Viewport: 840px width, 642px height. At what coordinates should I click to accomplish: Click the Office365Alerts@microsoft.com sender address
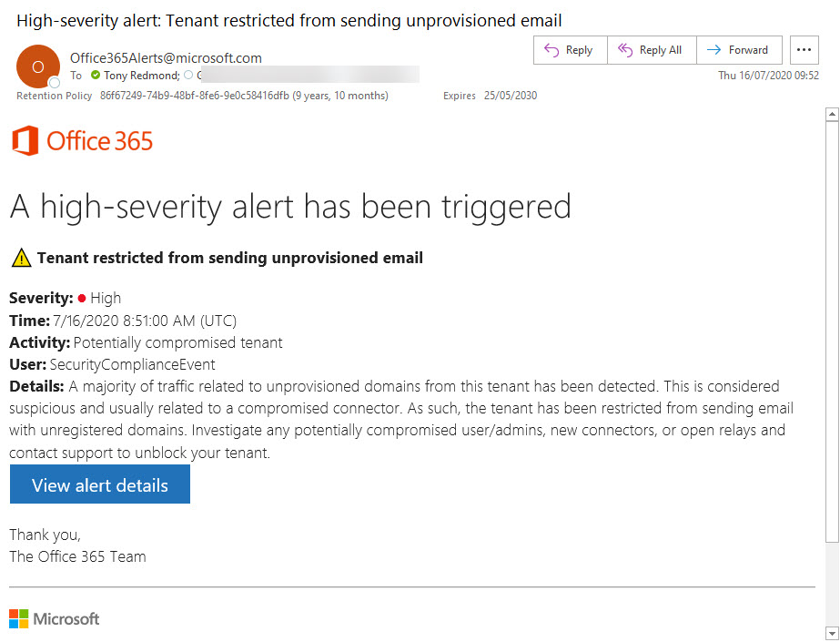[x=166, y=58]
